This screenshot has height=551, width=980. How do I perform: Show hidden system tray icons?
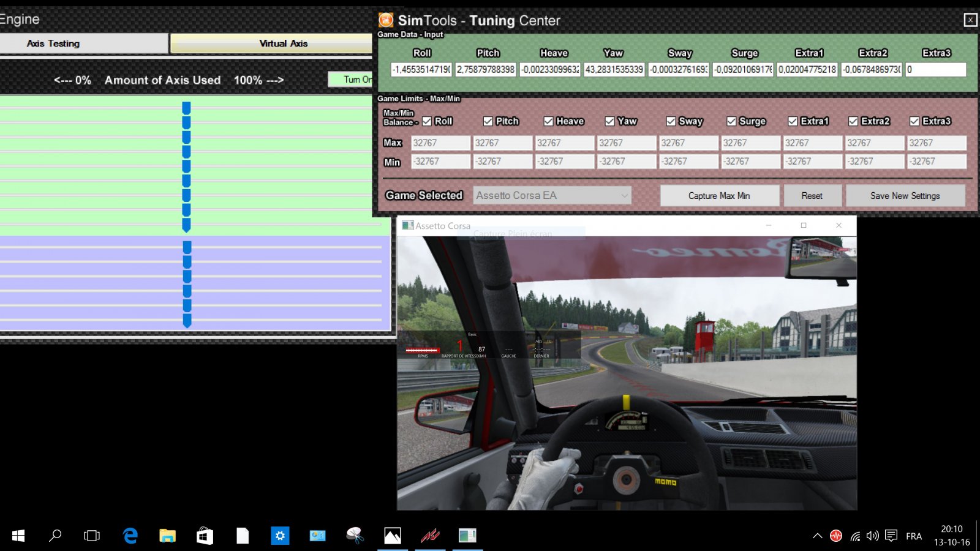[818, 536]
